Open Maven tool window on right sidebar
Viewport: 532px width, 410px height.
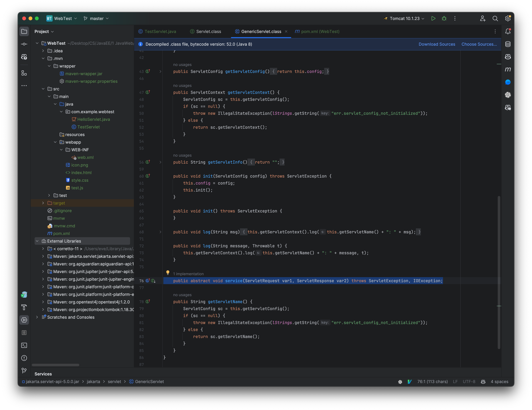pyautogui.click(x=508, y=69)
